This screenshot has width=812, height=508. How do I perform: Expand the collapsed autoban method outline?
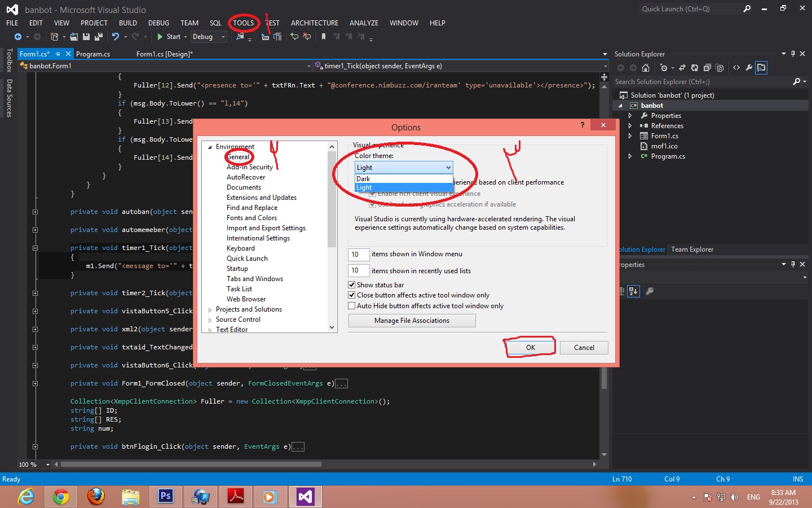pos(35,212)
